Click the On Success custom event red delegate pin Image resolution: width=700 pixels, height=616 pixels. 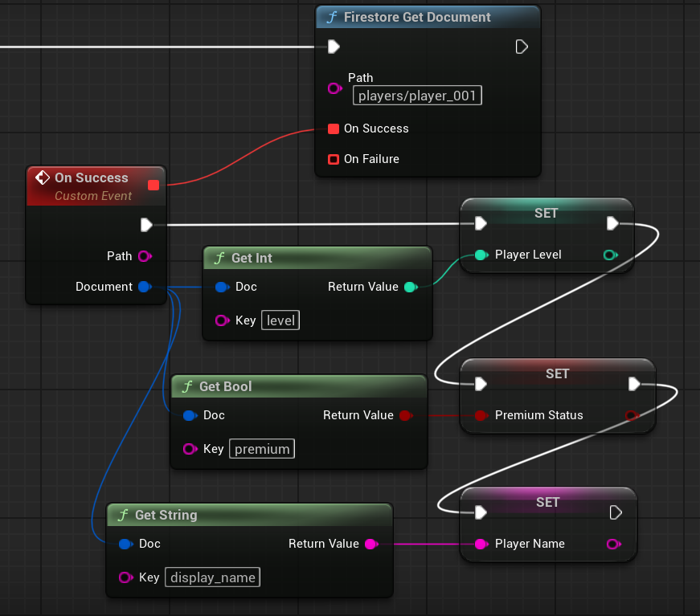pyautogui.click(x=154, y=186)
